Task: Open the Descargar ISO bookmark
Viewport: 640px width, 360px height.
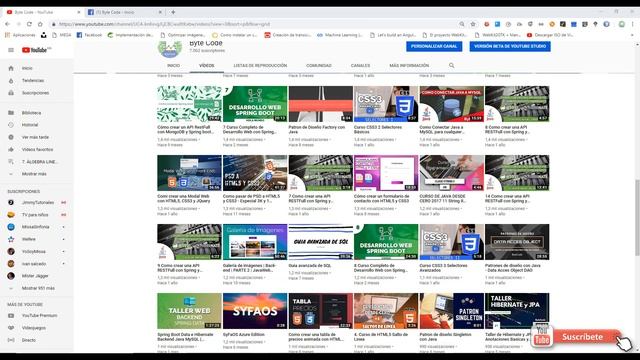Action: pyautogui.click(x=550, y=35)
